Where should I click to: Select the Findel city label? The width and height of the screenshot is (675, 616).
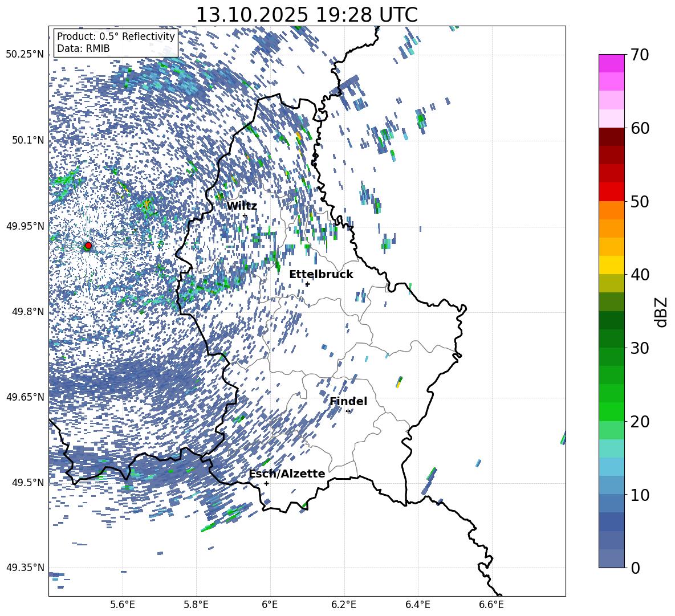click(x=348, y=401)
